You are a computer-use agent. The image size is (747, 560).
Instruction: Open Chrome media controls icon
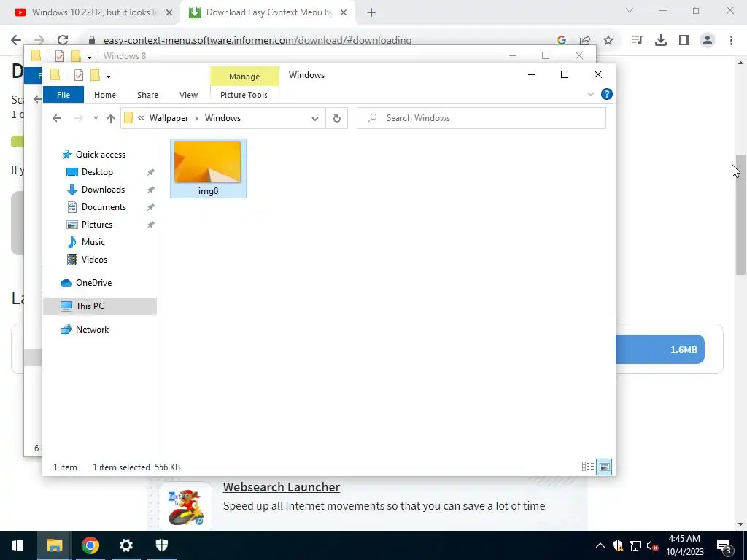click(637, 40)
